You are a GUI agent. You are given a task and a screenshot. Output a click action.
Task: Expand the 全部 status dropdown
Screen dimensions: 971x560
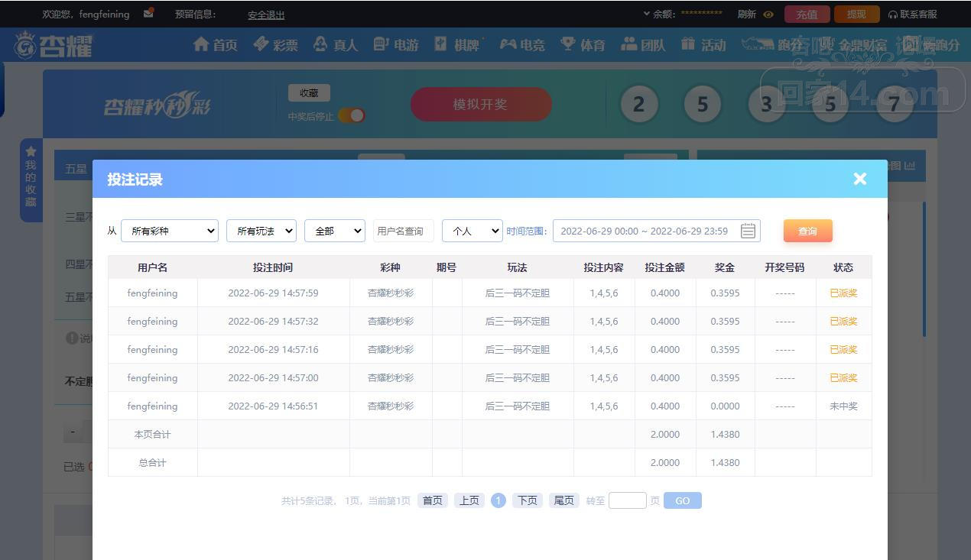(334, 231)
